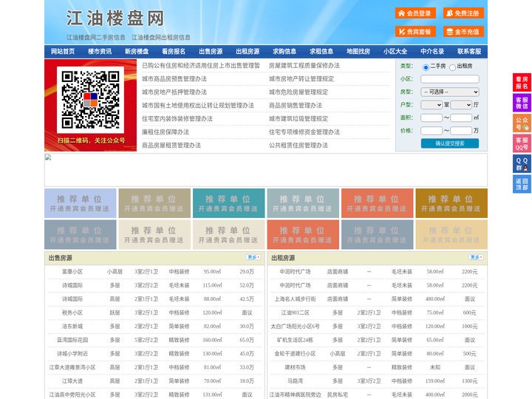Click the 客服微信 purple sidebar icon
Image resolution: width=532 pixels, height=399 pixels.
522,103
